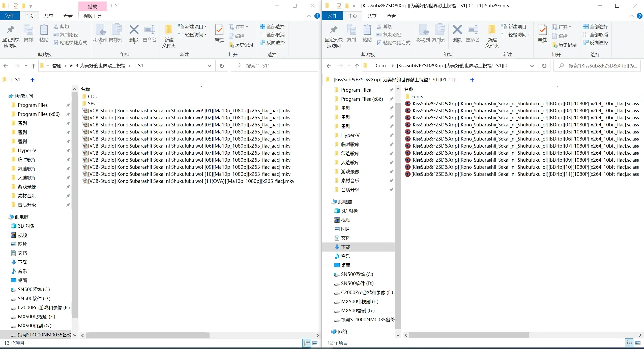
Task: Add new tab next to 1-S1 tab
Action: [32, 80]
